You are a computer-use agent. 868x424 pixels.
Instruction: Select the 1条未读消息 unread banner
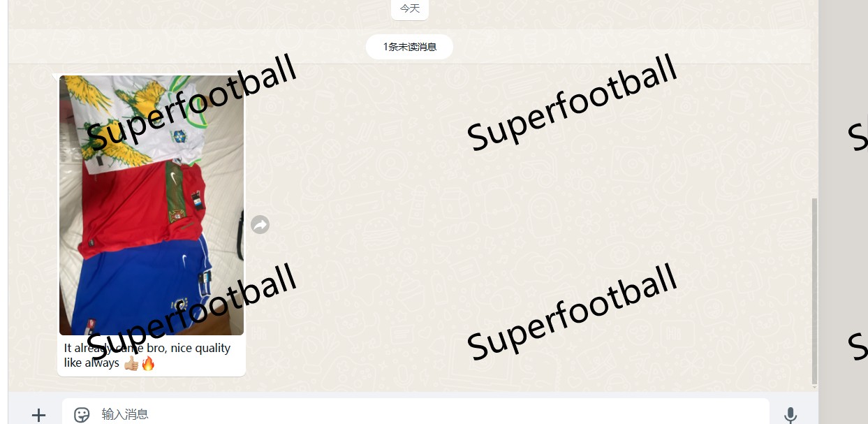point(409,47)
